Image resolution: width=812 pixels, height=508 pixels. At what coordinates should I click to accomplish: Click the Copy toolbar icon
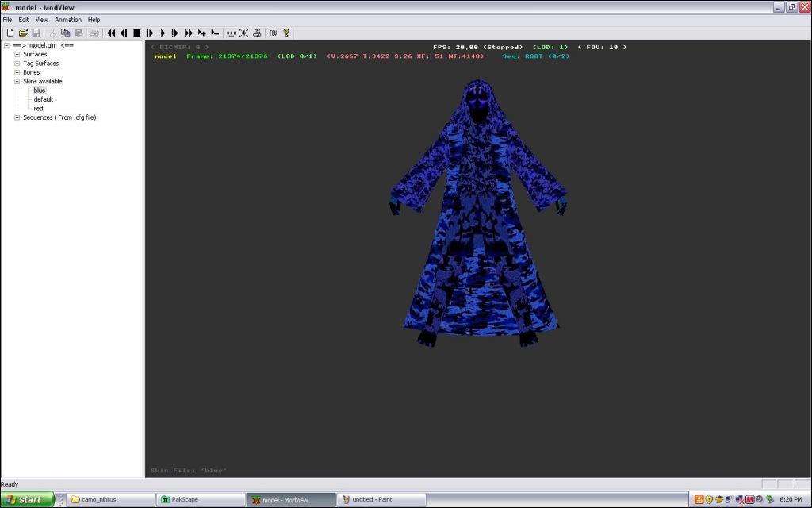point(66,33)
